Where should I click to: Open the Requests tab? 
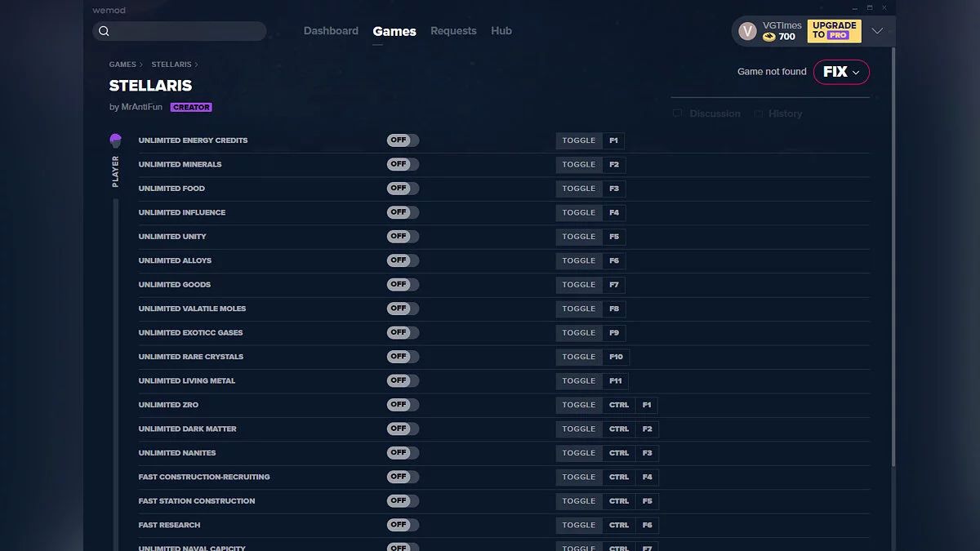pos(453,31)
